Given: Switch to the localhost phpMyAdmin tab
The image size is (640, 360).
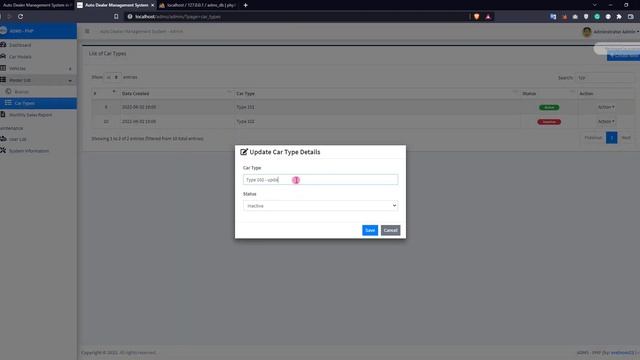Looking at the screenshot, I should tap(198, 5).
